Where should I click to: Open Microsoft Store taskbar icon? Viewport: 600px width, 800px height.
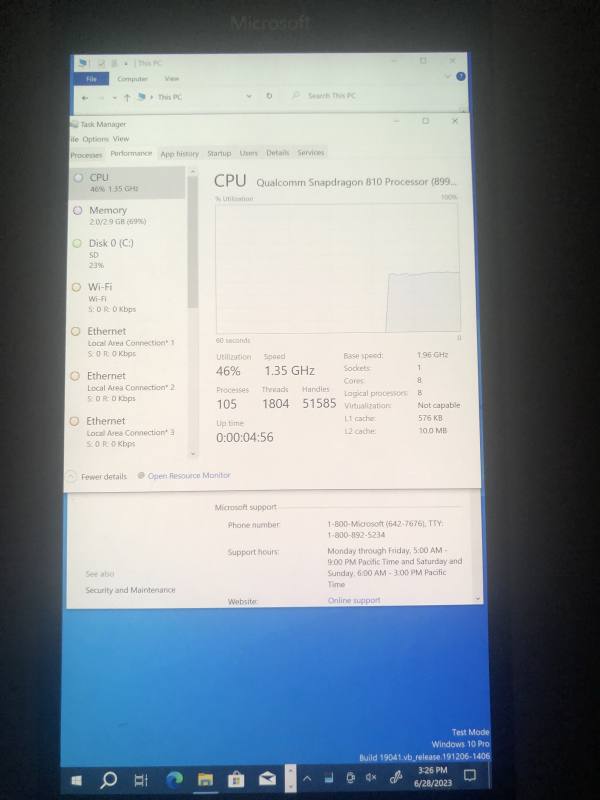coord(236,779)
